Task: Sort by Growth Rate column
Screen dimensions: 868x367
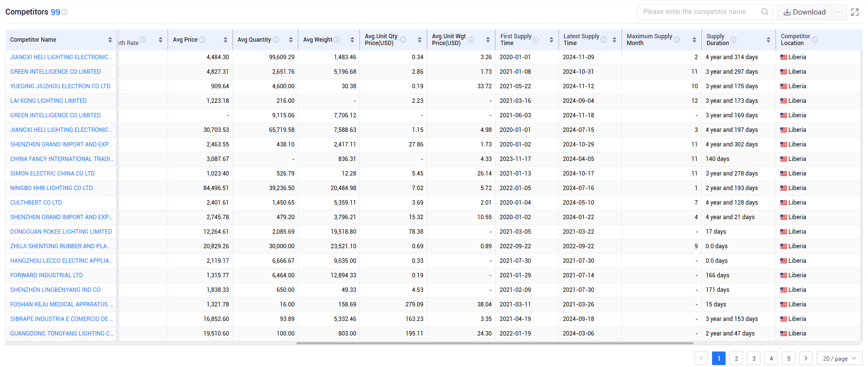Action: point(160,40)
